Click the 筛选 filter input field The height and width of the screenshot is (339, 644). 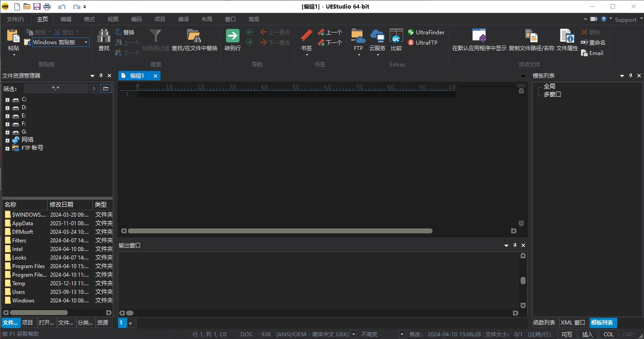tap(56, 88)
